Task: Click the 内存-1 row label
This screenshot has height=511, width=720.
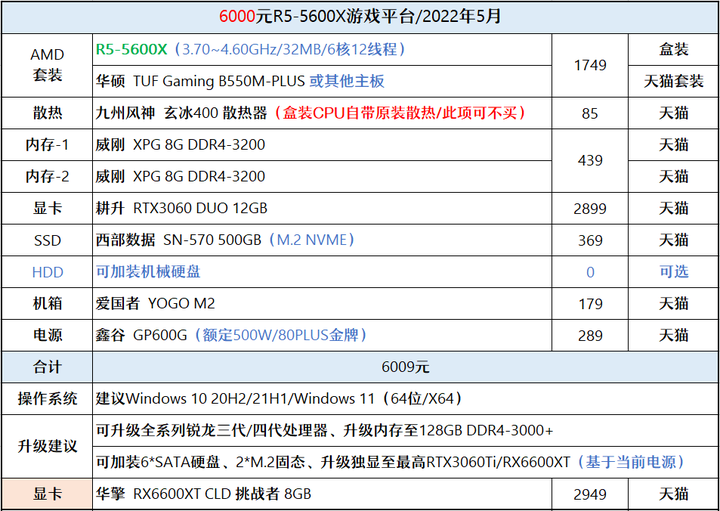Action: point(47,145)
